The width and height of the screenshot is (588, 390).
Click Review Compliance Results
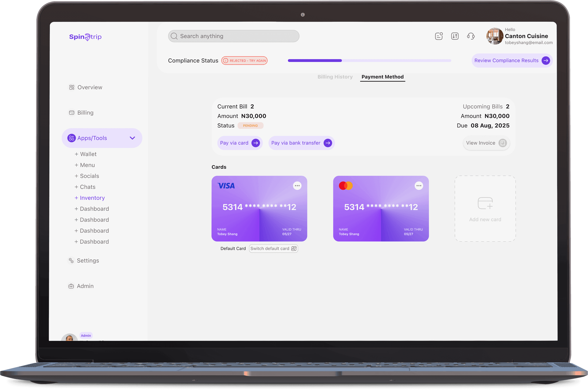(x=512, y=60)
